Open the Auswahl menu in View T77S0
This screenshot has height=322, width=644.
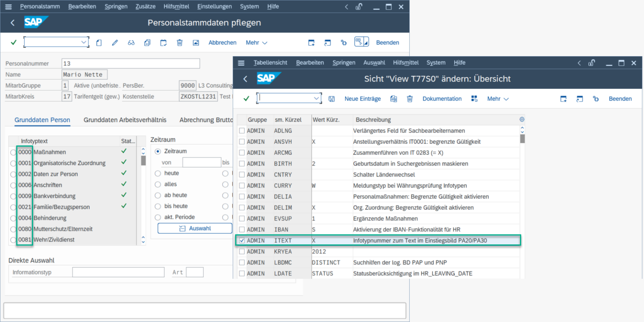click(374, 63)
